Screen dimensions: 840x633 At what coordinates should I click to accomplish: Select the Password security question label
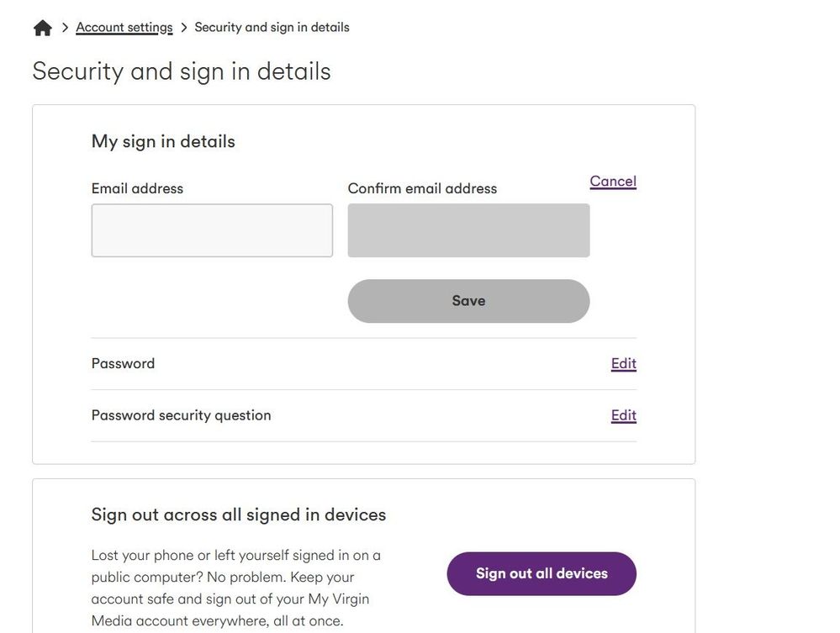(181, 415)
